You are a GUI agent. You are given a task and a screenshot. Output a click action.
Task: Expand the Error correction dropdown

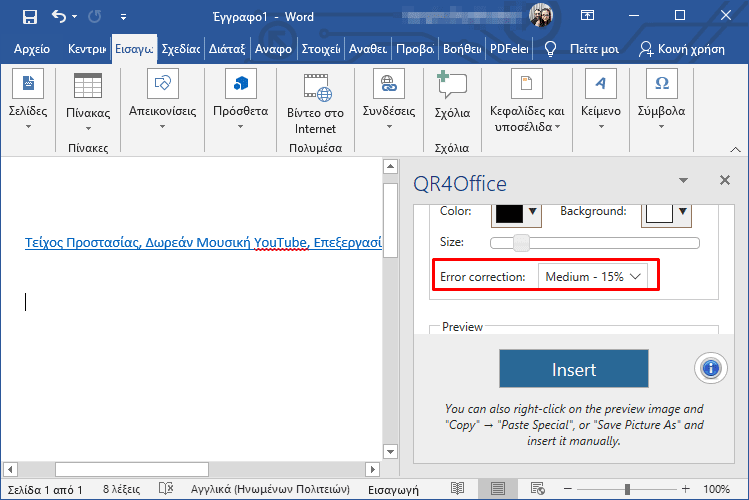click(594, 276)
